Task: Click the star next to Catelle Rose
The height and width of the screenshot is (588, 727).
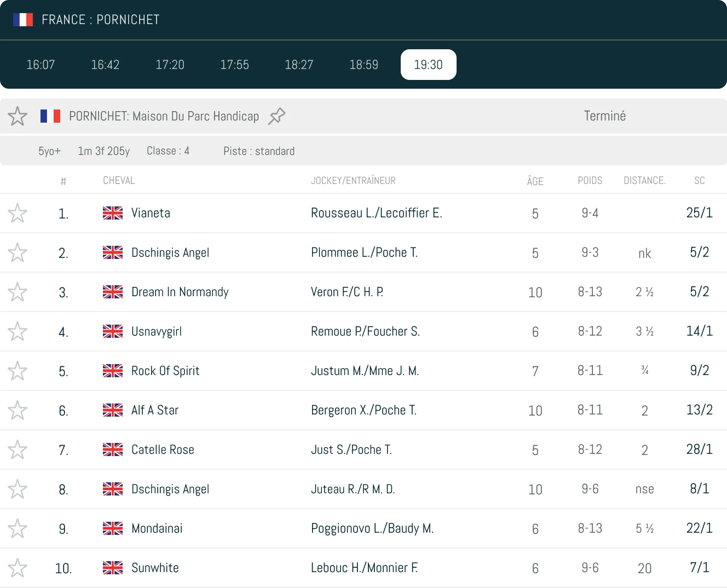Action: 18,449
